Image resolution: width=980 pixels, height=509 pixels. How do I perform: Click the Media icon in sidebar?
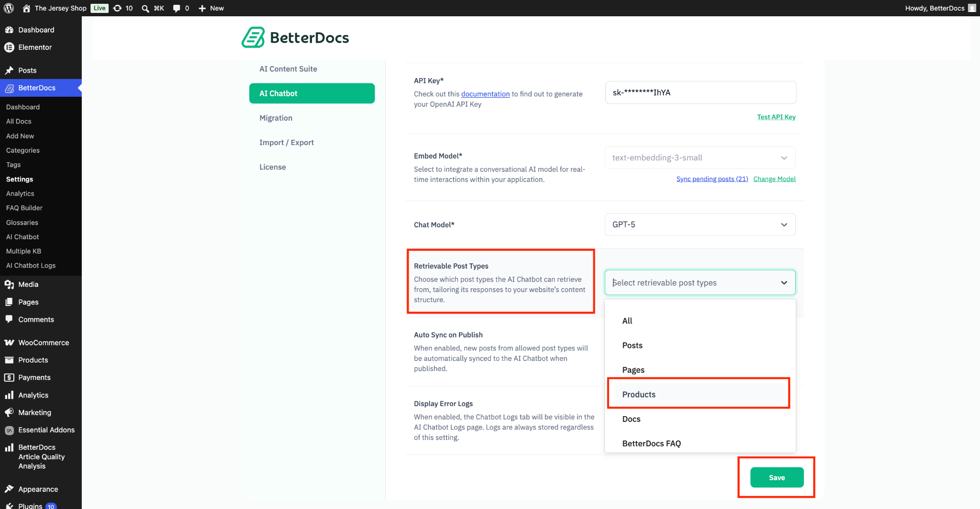coord(9,284)
